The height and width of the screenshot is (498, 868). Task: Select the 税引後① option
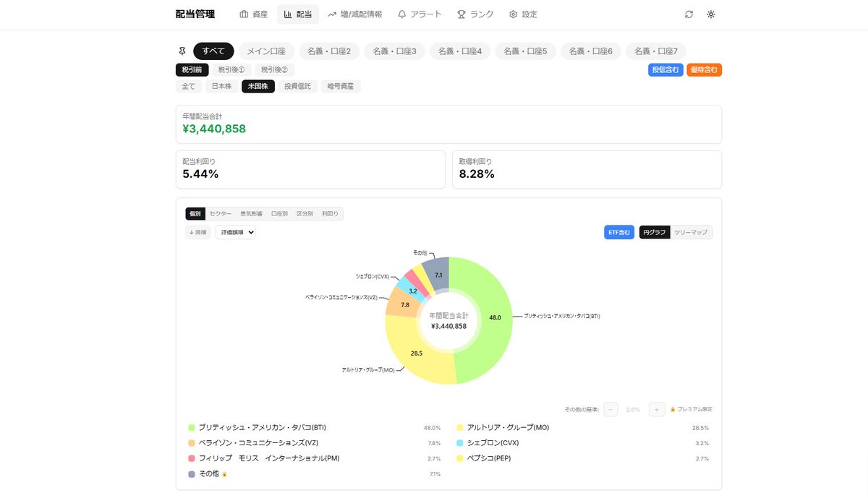click(231, 70)
